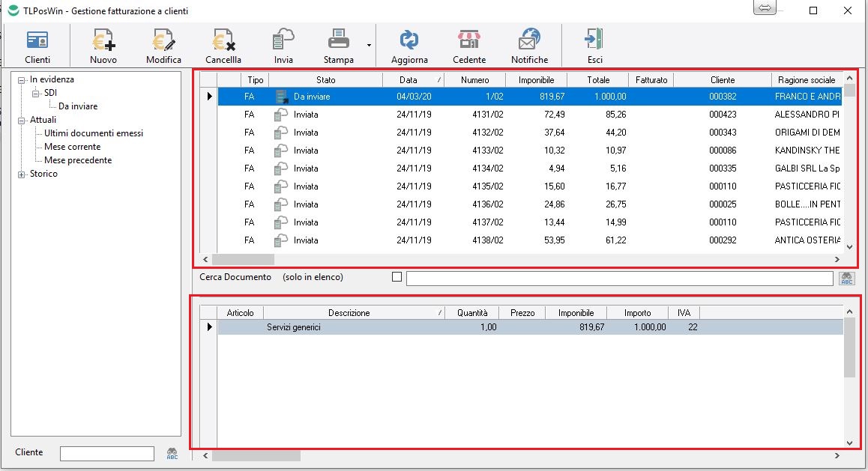Viewport: 868px width, 471px height.
Task: Create a new invoice with Nuovo
Action: [103, 46]
